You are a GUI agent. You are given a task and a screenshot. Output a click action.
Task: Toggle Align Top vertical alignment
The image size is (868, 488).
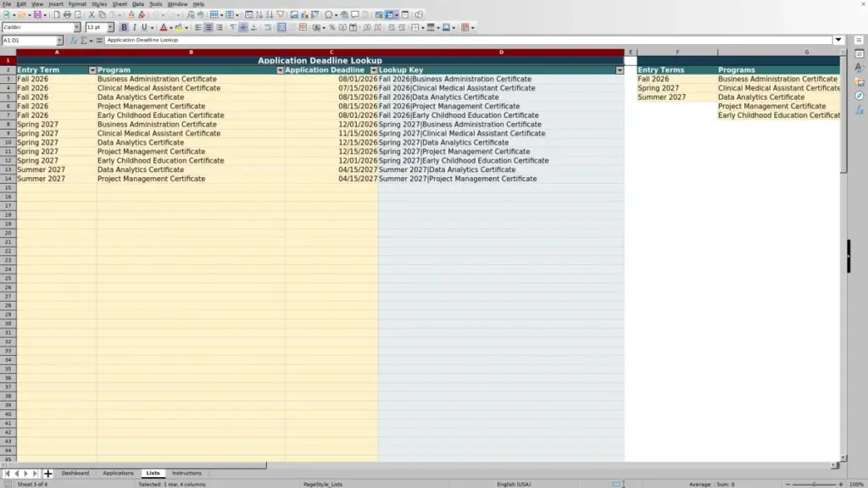point(233,27)
